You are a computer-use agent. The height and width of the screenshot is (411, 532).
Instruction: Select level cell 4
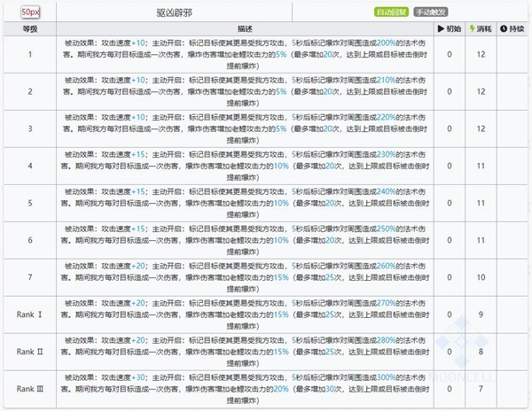coord(30,166)
